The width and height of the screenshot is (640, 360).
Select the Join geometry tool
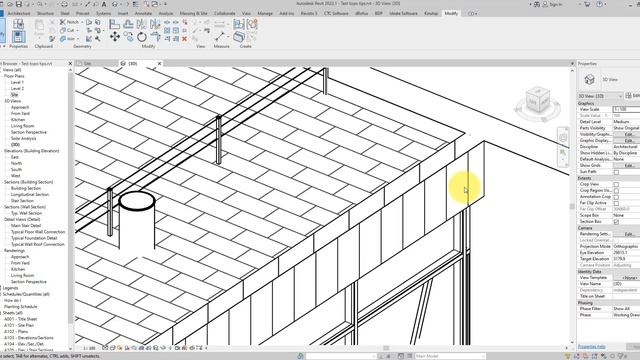tap(68, 39)
